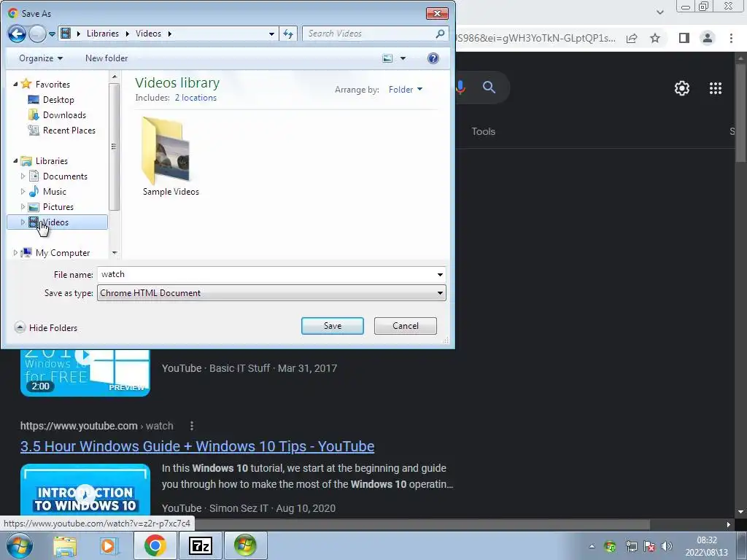
Task: Expand the Pictures library
Action: coord(23,206)
